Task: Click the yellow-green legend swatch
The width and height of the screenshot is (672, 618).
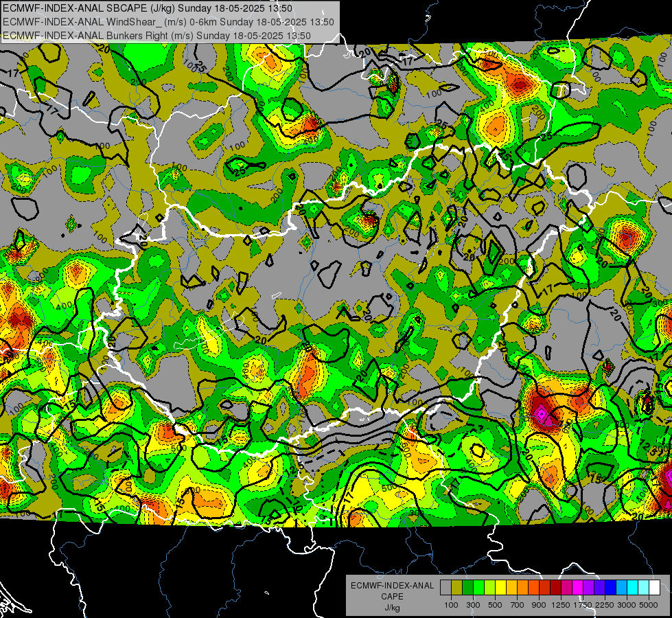Action: [x=490, y=587]
